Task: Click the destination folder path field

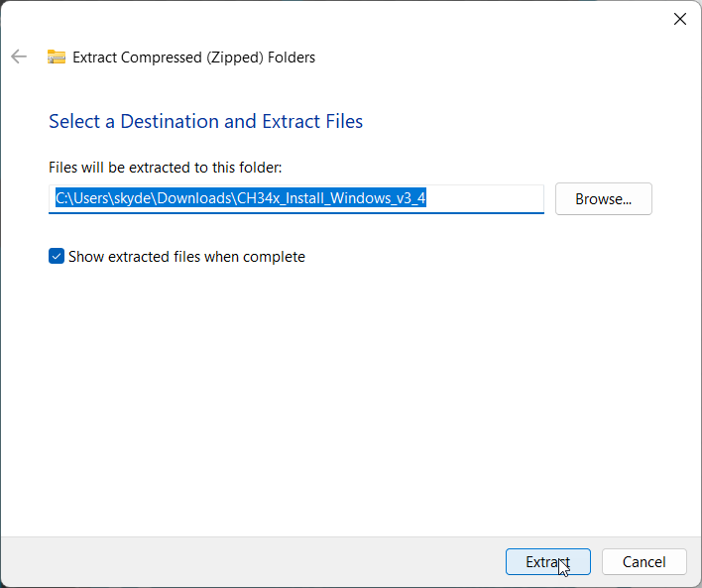Action: [x=296, y=199]
